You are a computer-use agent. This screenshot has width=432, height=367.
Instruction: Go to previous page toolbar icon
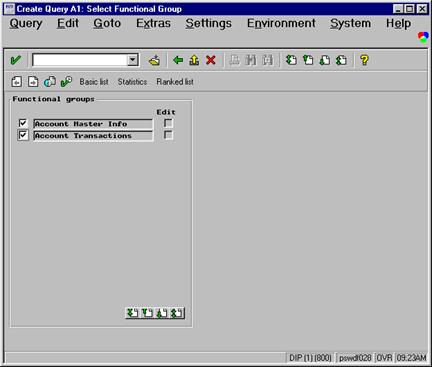tap(308, 60)
